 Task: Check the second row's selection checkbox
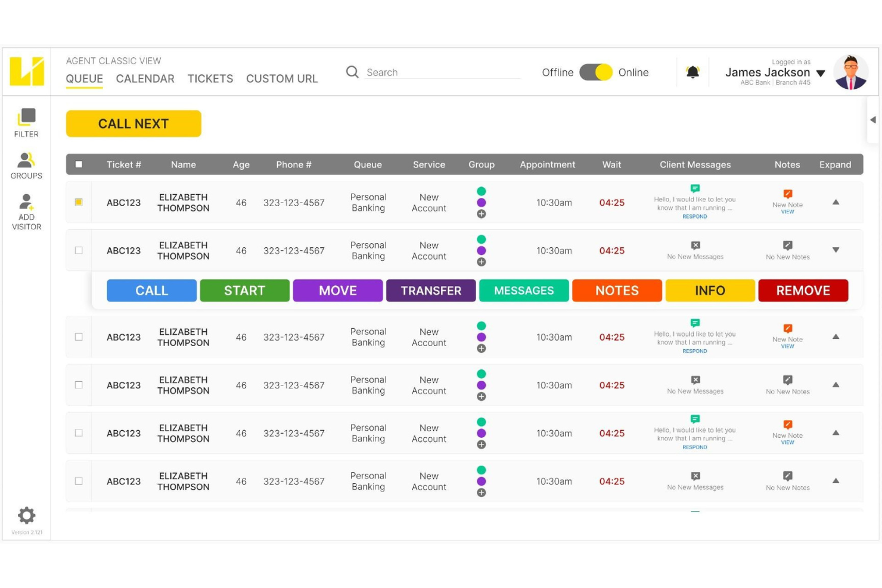(x=78, y=250)
